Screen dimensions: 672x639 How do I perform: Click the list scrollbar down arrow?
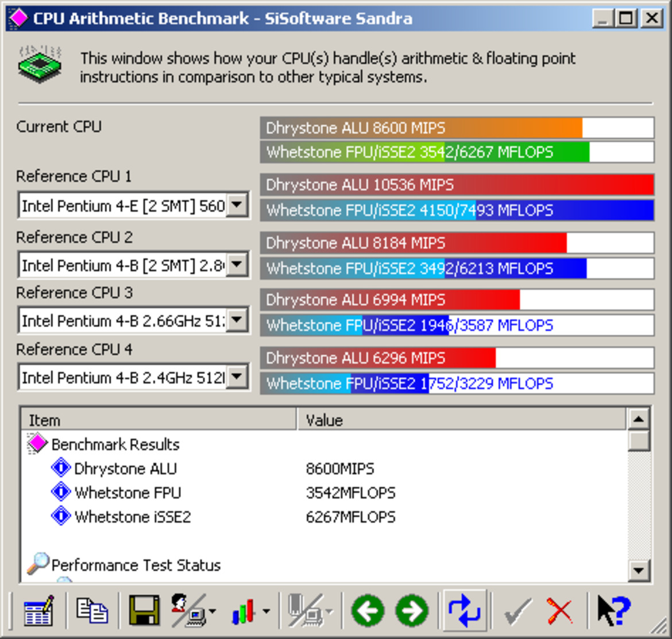[639, 570]
